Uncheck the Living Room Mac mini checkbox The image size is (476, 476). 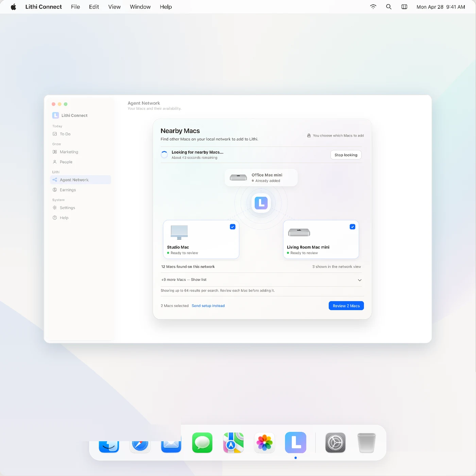pyautogui.click(x=352, y=227)
